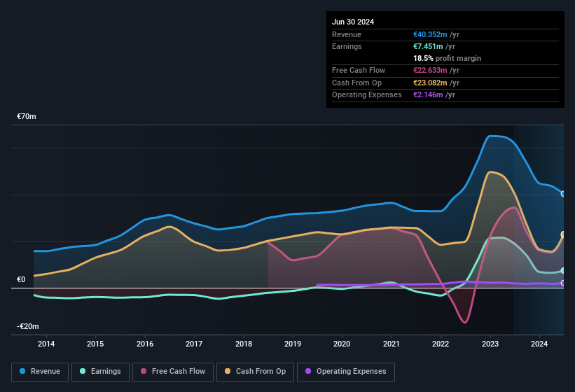The height and width of the screenshot is (392, 575).
Task: Click the 2022 x-axis label
Action: click(441, 344)
